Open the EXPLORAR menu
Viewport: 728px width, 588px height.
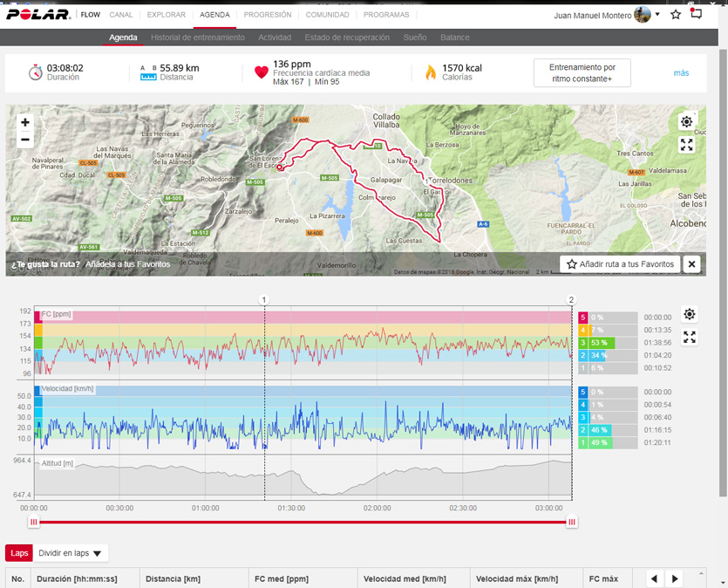[x=167, y=15]
